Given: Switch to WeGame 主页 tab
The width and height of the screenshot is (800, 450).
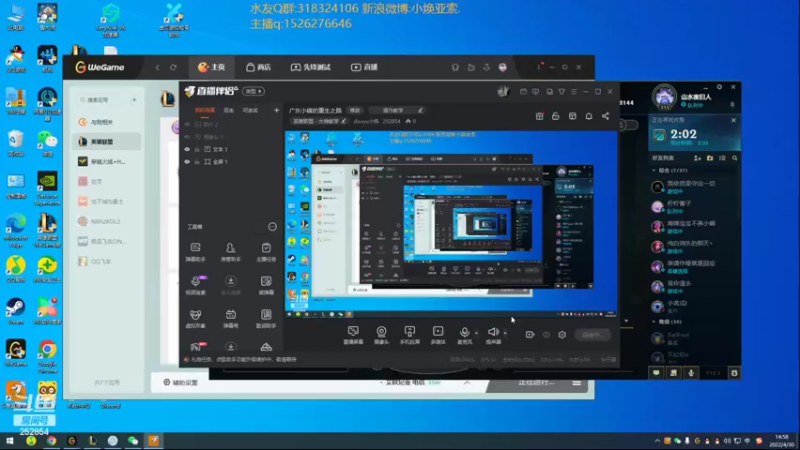Looking at the screenshot, I should pos(212,67).
